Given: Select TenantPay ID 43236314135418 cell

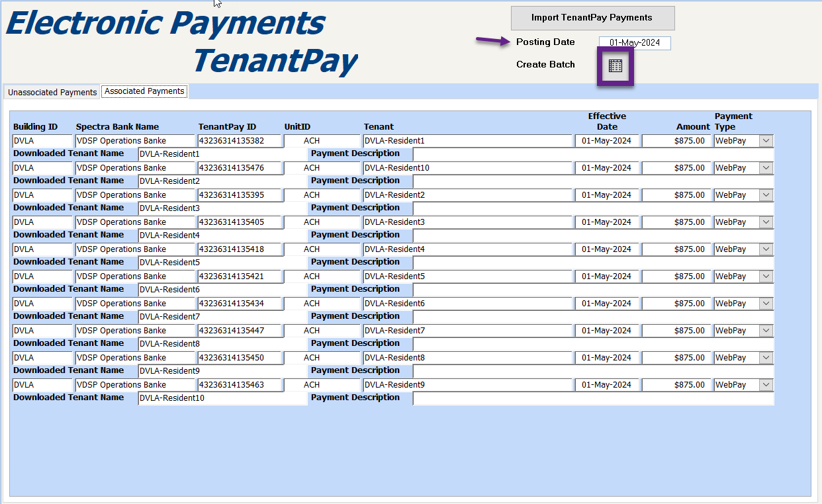Looking at the screenshot, I should (240, 249).
